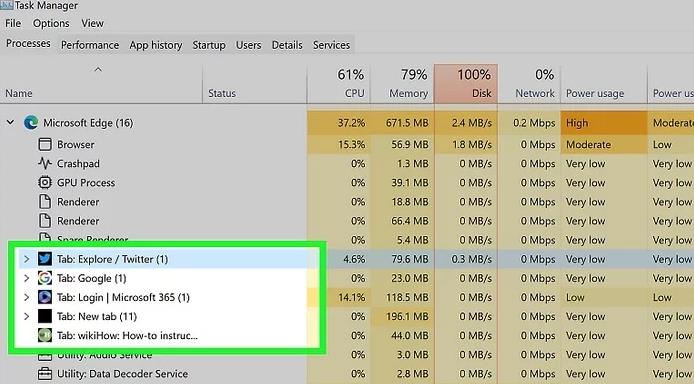The image size is (694, 384).
Task: Click the Task Manager title bar icon
Action: coord(7,5)
